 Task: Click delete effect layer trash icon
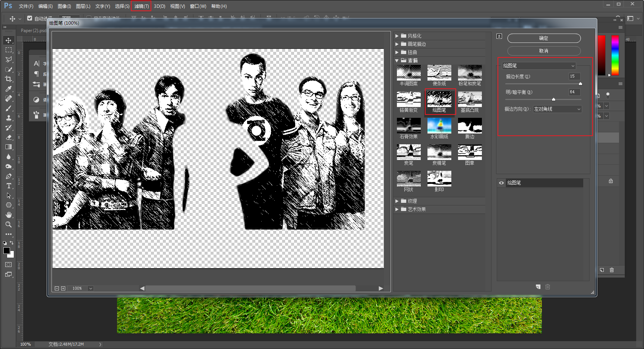(x=548, y=287)
